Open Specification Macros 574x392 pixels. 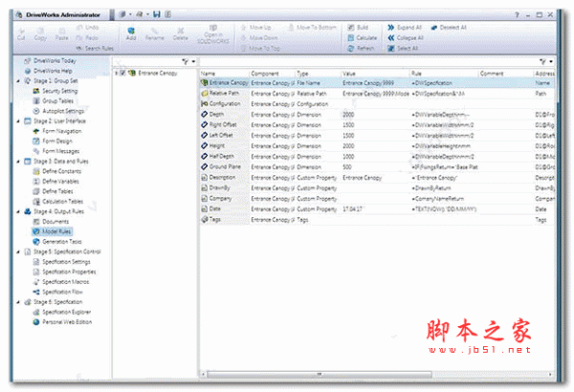[61, 282]
